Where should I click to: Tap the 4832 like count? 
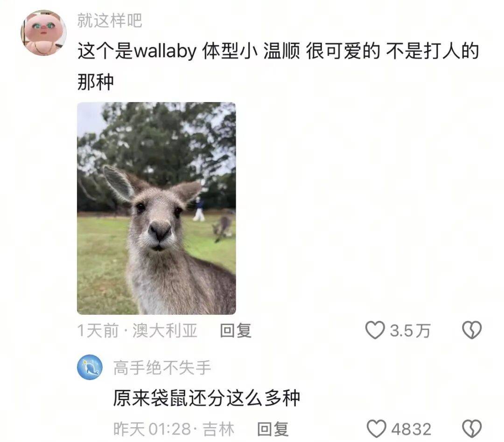[411, 429]
